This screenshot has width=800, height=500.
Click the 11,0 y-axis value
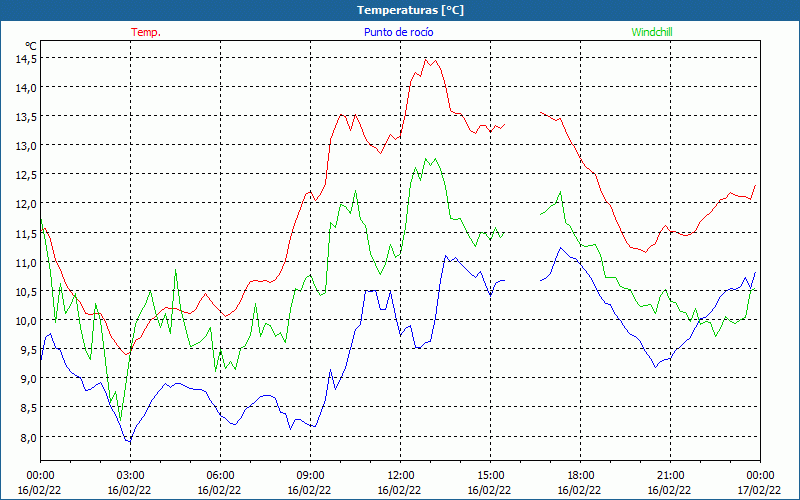[x=27, y=263]
